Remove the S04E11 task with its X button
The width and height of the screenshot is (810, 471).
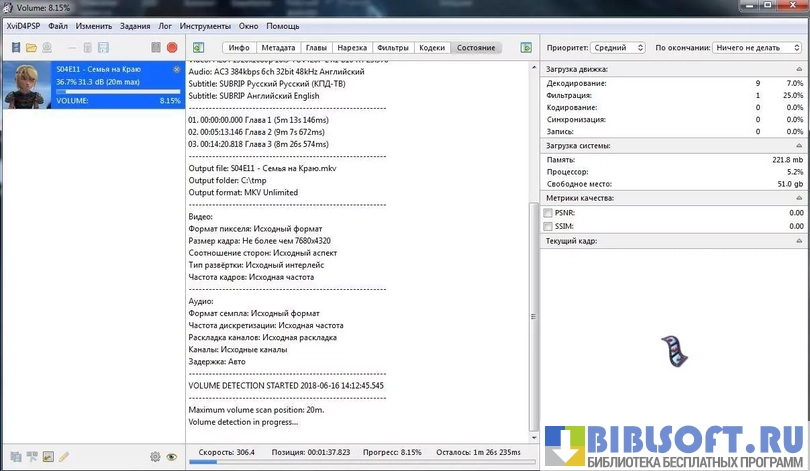(177, 69)
